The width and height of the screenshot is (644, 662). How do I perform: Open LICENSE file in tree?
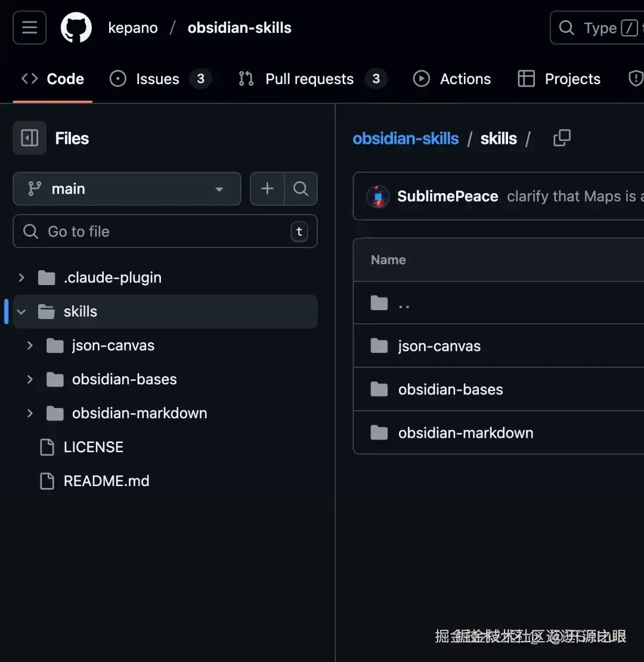click(x=93, y=447)
